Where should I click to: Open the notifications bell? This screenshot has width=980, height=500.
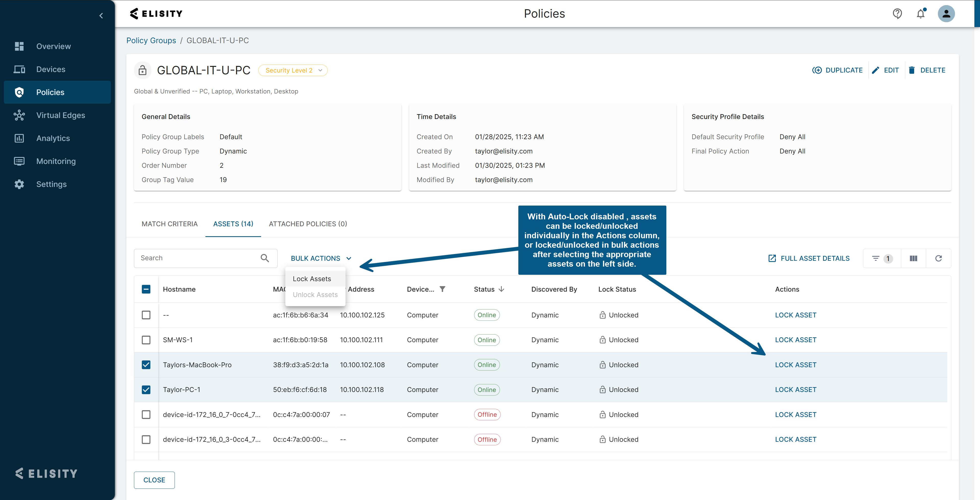coord(921,14)
